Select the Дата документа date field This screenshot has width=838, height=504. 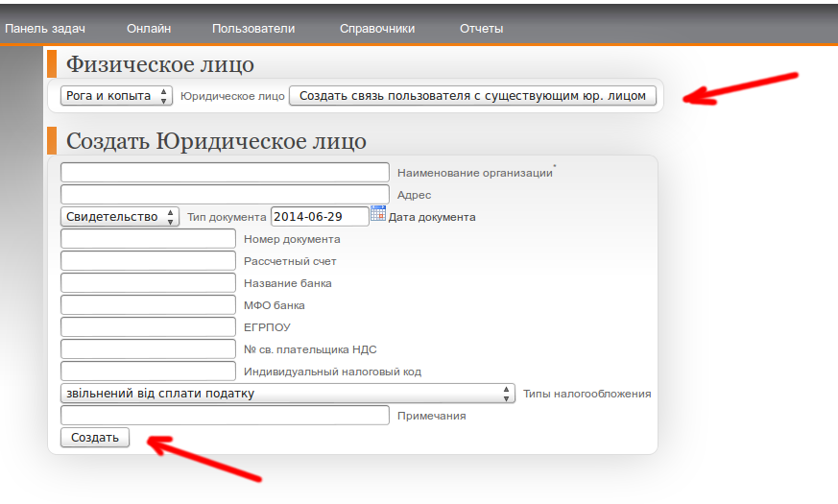pos(319,217)
